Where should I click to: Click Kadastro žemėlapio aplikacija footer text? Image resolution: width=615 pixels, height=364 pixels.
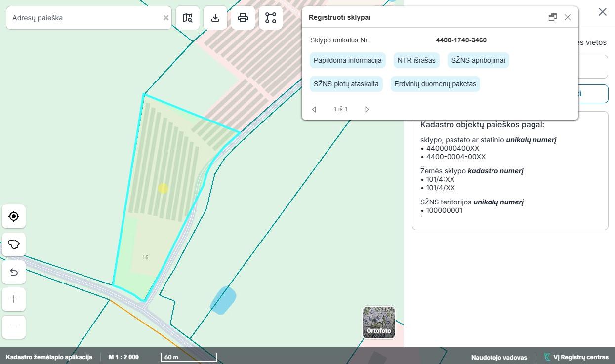(49, 357)
